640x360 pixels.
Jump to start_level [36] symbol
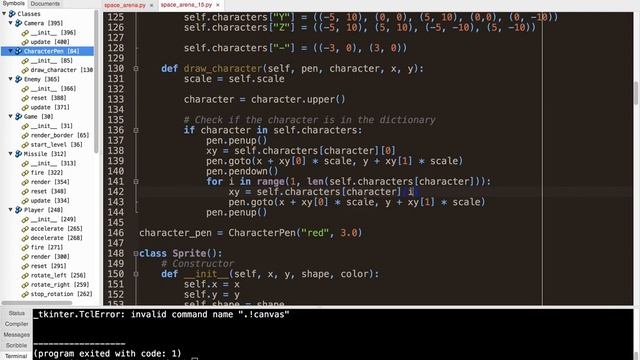click(56, 144)
